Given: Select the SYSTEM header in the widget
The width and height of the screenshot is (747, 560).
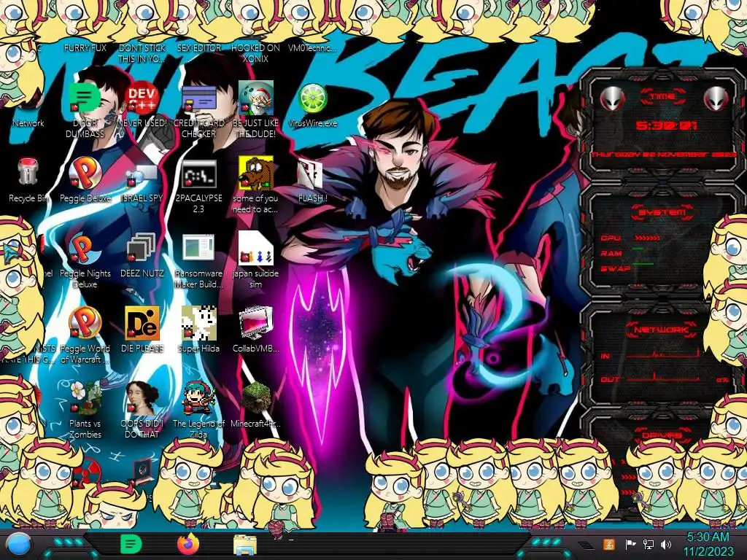Looking at the screenshot, I should 662,212.
